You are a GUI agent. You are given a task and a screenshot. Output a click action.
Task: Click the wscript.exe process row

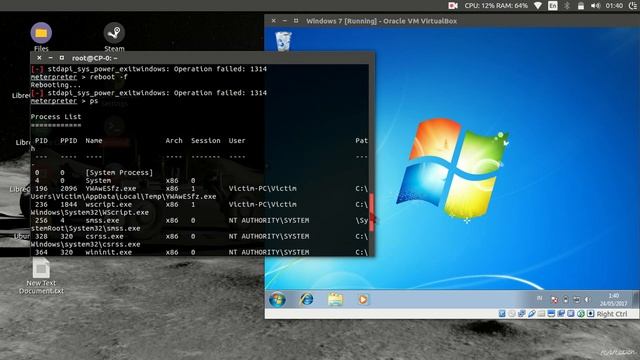click(199, 204)
